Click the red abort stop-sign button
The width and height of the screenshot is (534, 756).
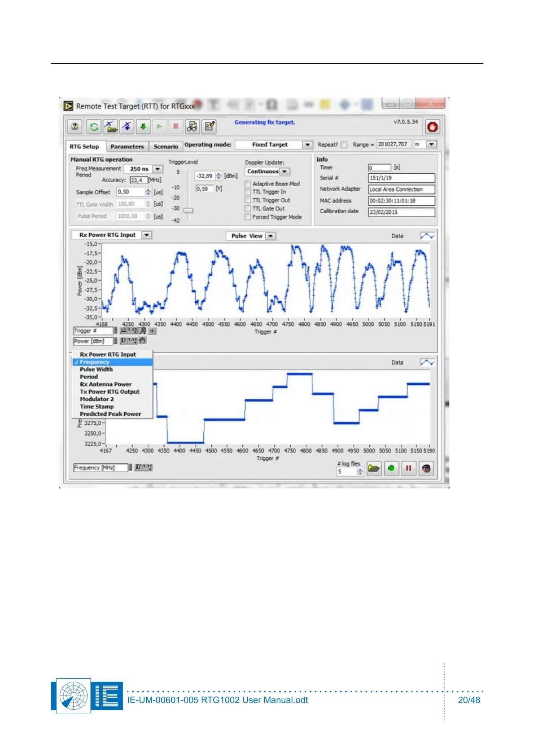point(432,127)
